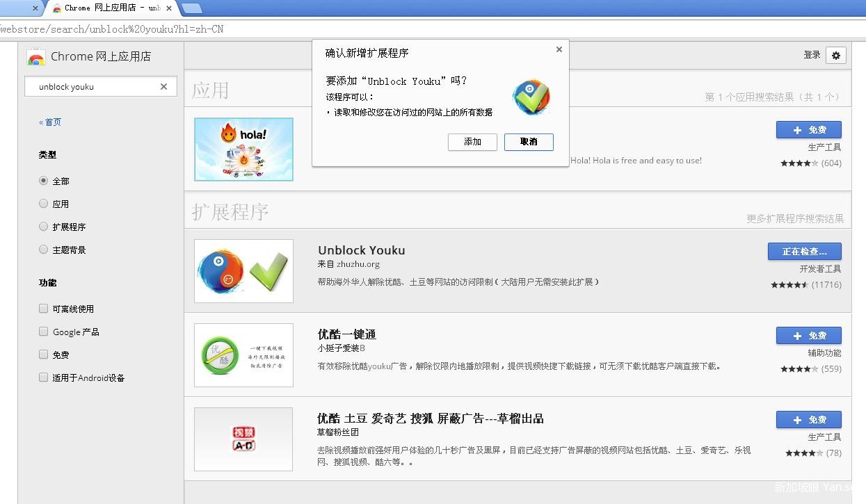Open the Hola app thumbnail
Viewport: 866px width, 504px height.
pos(243,149)
